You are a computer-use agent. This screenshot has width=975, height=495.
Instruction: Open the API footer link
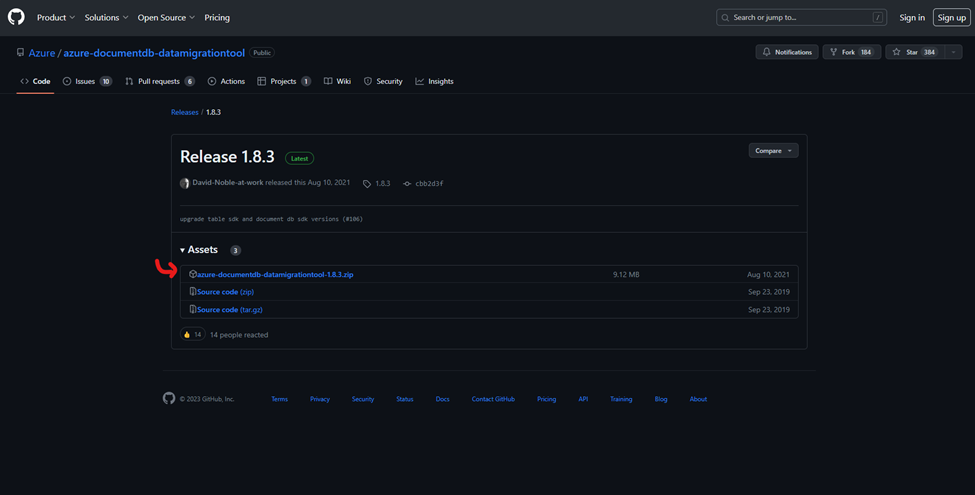(x=583, y=399)
